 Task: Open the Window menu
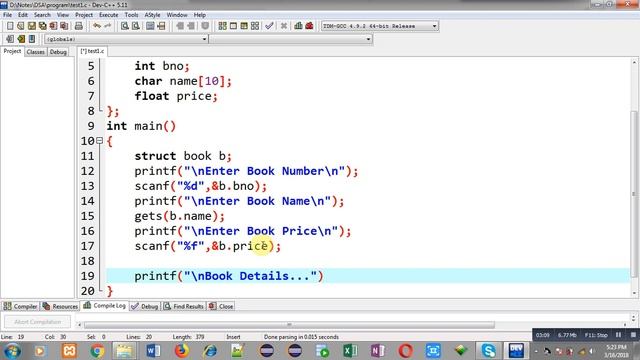point(177,15)
